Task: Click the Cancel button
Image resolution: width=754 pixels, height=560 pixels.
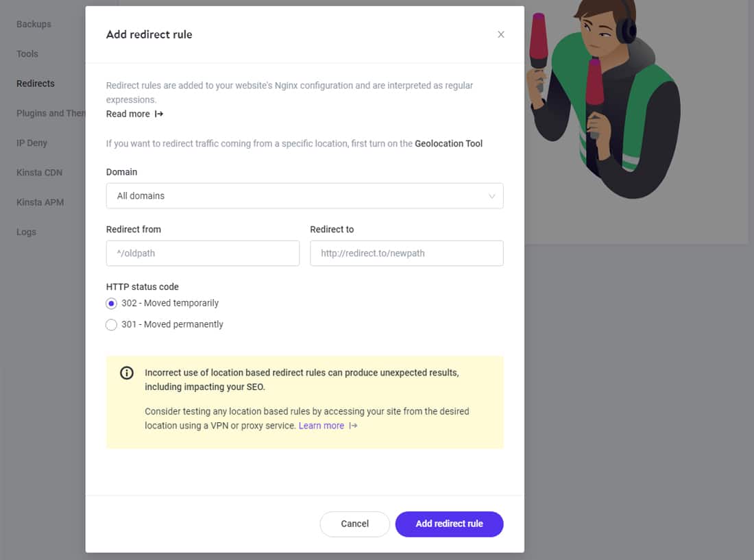Action: (x=354, y=524)
